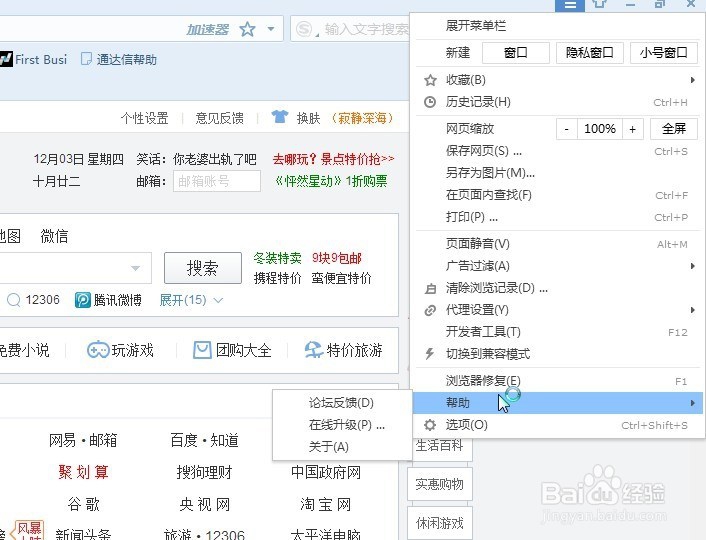
Task: Open 网易·邮箱 site link
Action: point(83,440)
